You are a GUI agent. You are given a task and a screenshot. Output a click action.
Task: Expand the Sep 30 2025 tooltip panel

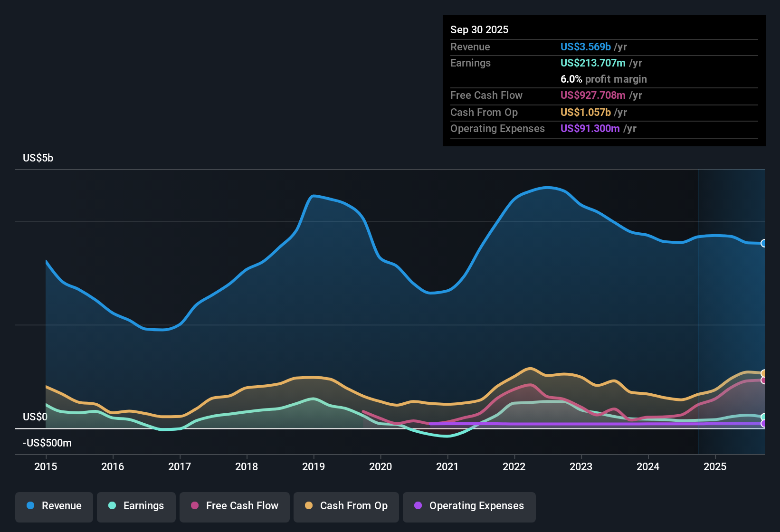click(x=603, y=81)
